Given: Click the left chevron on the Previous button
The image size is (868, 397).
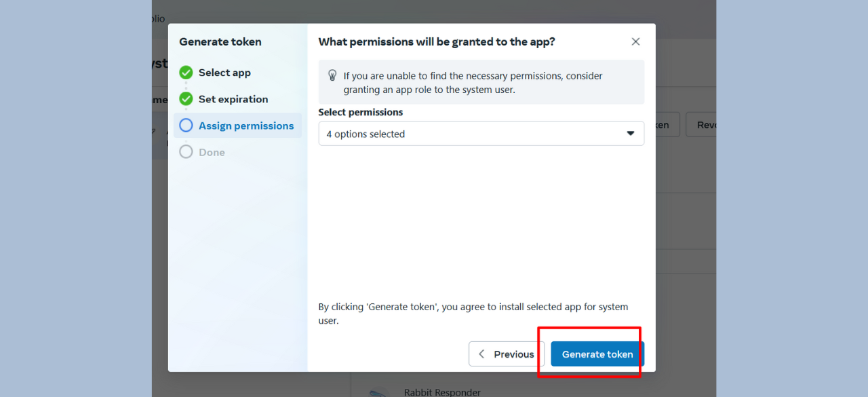Looking at the screenshot, I should 481,354.
